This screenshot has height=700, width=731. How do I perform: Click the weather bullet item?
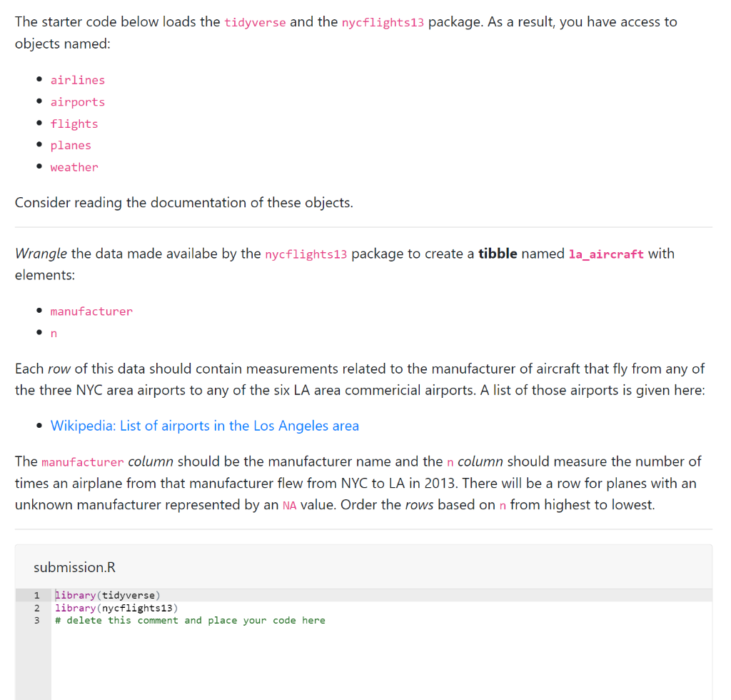click(x=74, y=166)
